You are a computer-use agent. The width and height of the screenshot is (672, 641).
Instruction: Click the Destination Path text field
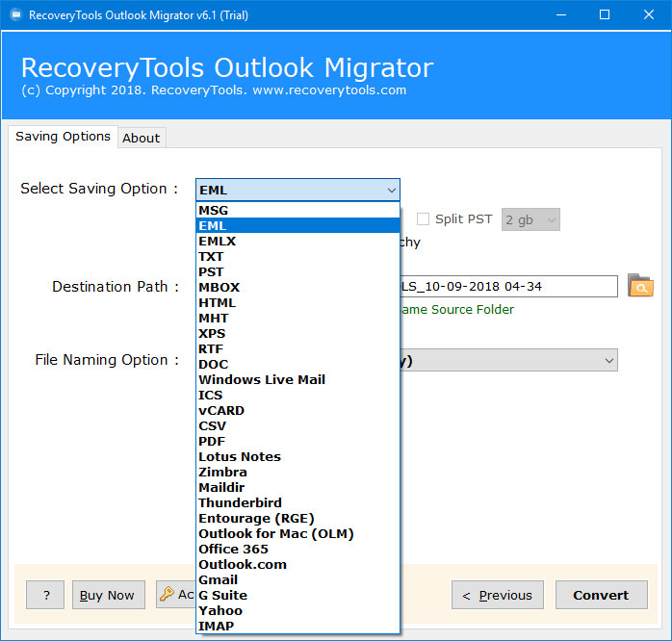507,286
